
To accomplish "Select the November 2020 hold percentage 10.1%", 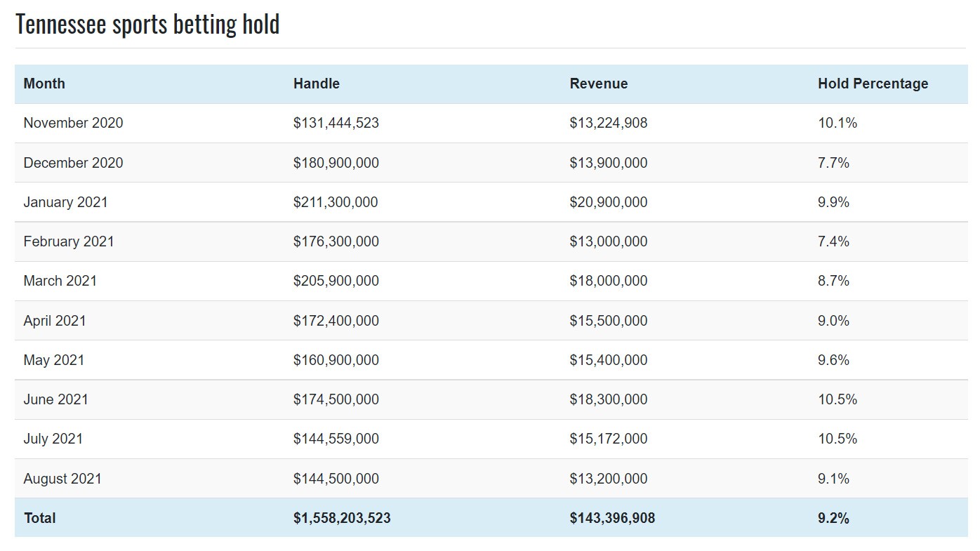I will tap(837, 123).
